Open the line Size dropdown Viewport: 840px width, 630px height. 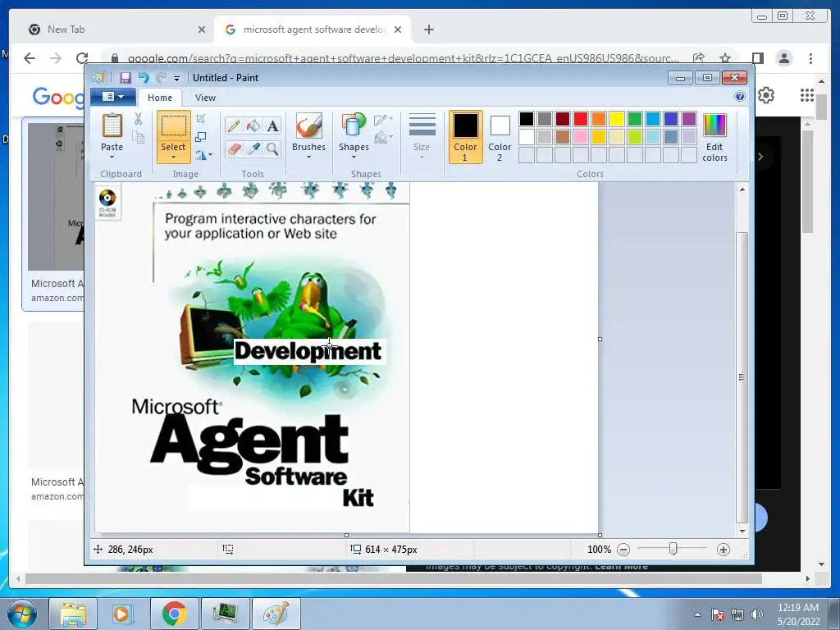click(x=422, y=136)
